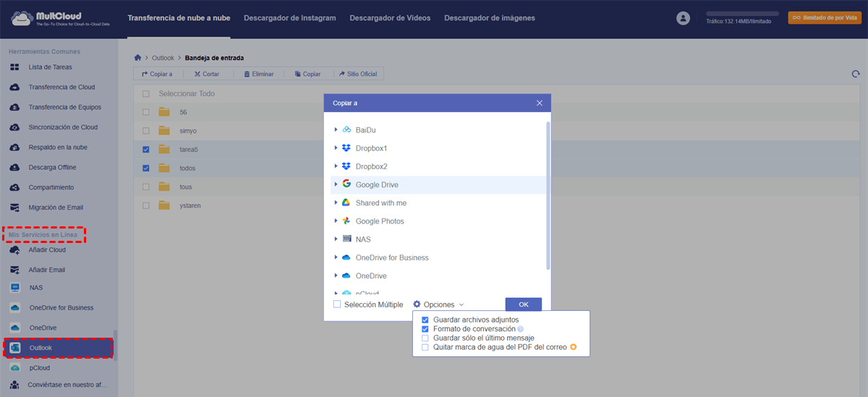Open Descargador de Instagram tab

(x=290, y=18)
